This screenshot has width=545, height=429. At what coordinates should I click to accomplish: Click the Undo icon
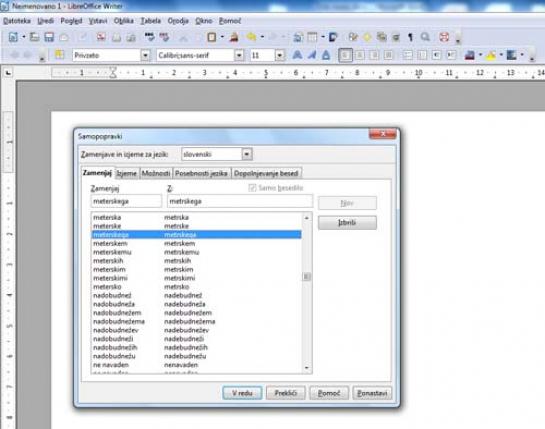point(251,37)
